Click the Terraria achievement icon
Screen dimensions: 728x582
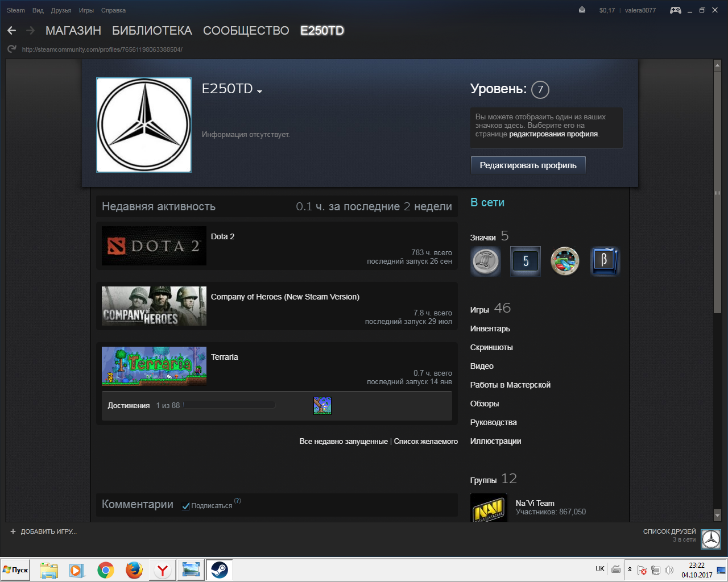coord(322,406)
